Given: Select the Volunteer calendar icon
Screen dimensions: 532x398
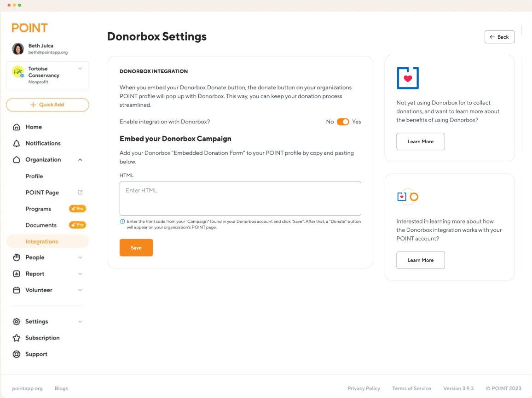Looking at the screenshot, I should click(16, 290).
